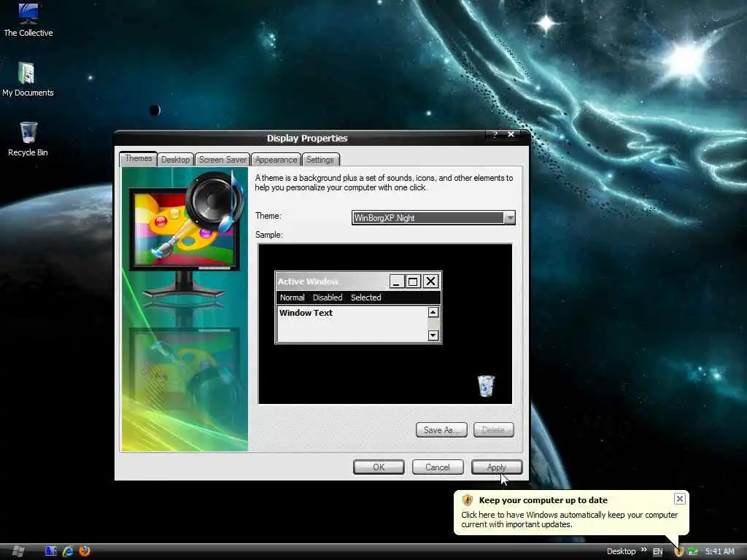Click Apply in Display Properties
This screenshot has height=560, width=747.
(x=496, y=467)
